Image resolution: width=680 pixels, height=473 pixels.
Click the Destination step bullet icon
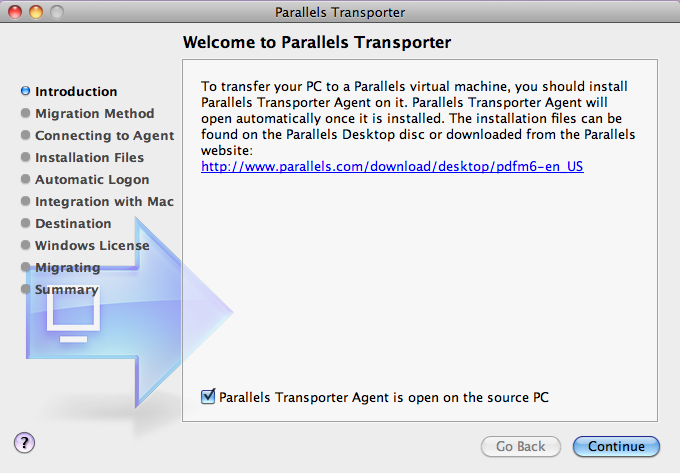coord(26,223)
